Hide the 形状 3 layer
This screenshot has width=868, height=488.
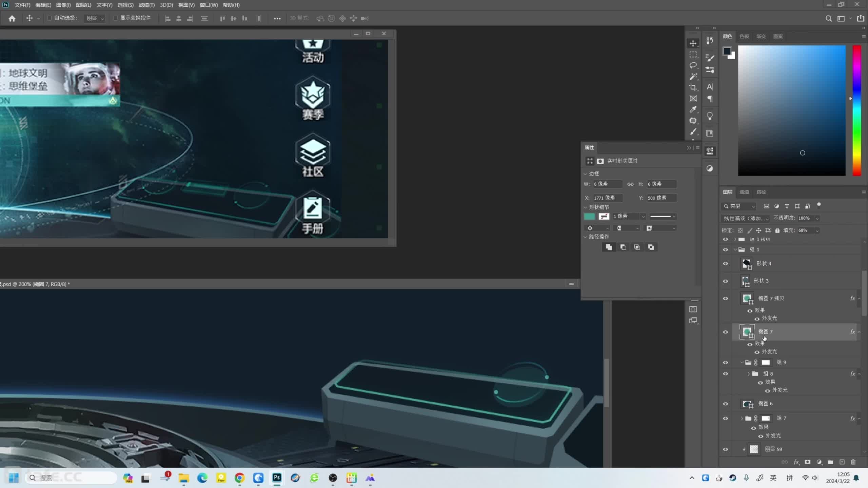point(725,281)
